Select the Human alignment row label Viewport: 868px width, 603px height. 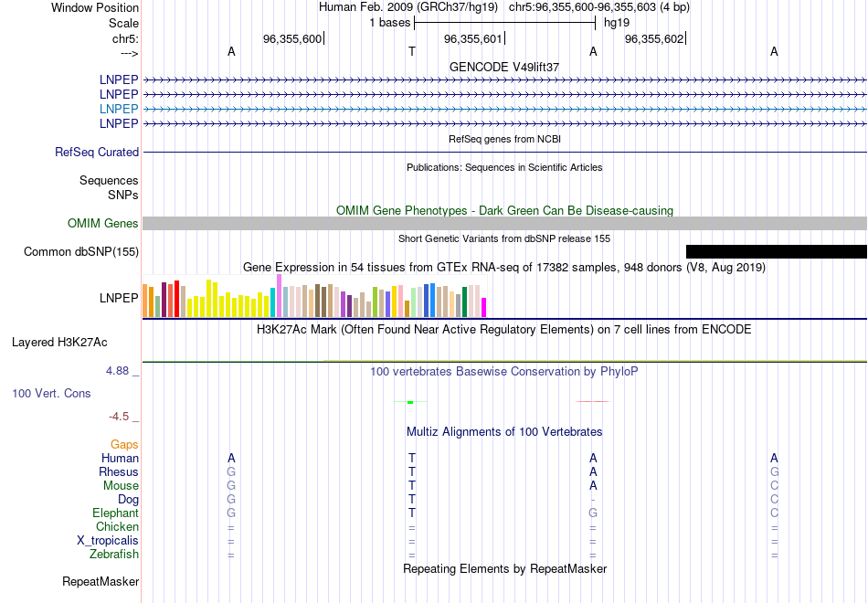120,458
